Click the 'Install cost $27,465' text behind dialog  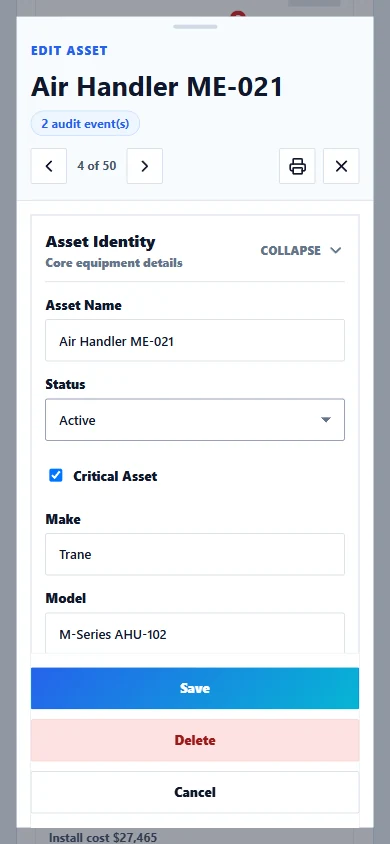coord(103,837)
